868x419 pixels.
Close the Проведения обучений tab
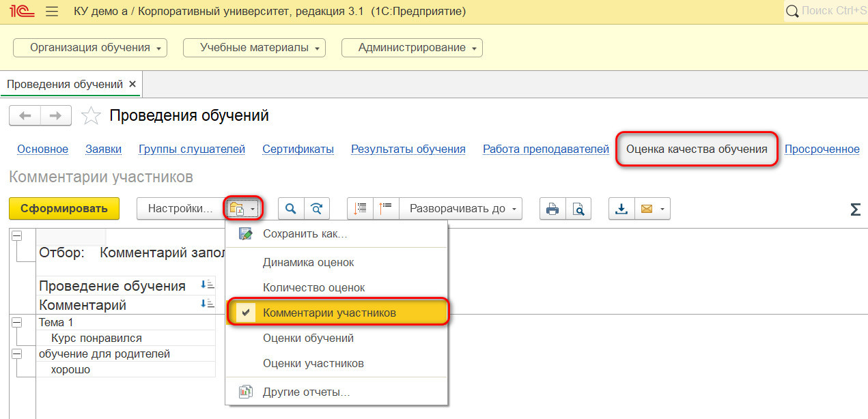coord(132,84)
